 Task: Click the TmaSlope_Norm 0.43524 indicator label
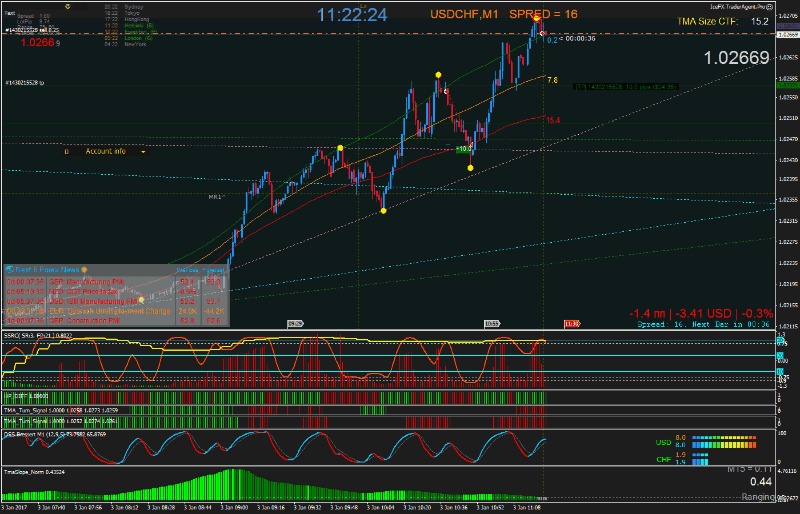pyautogui.click(x=34, y=472)
